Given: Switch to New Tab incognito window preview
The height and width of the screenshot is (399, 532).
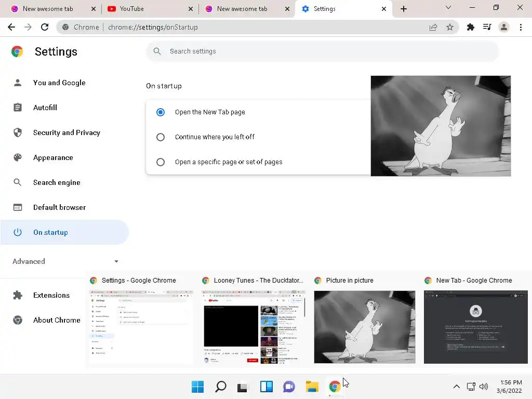Looking at the screenshot, I should [x=476, y=320].
